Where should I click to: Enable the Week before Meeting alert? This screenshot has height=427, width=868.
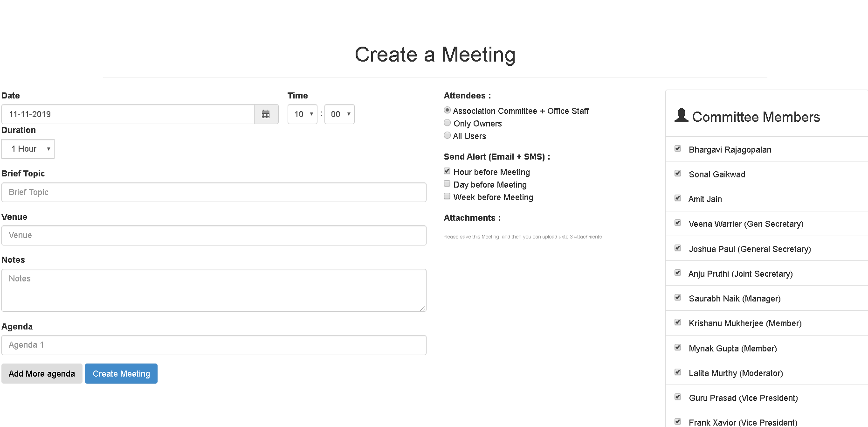click(447, 196)
